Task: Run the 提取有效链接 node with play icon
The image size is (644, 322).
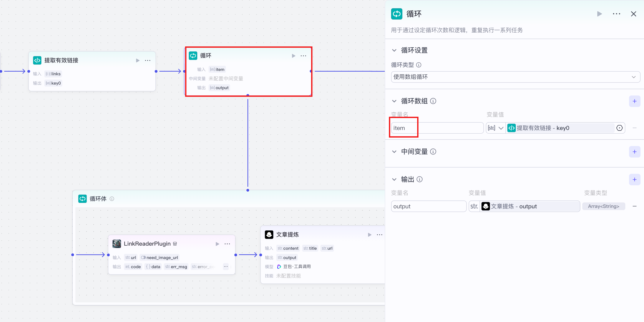Action: click(138, 60)
